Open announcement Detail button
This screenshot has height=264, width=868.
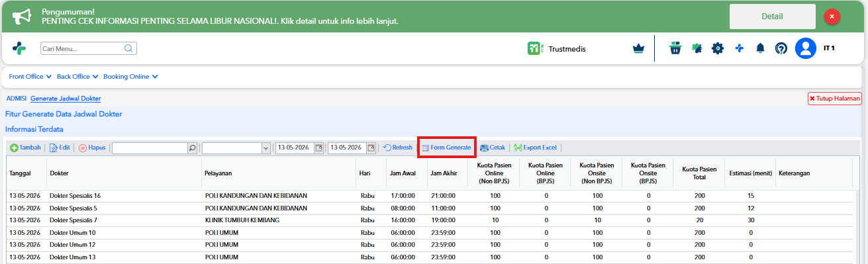point(772,17)
